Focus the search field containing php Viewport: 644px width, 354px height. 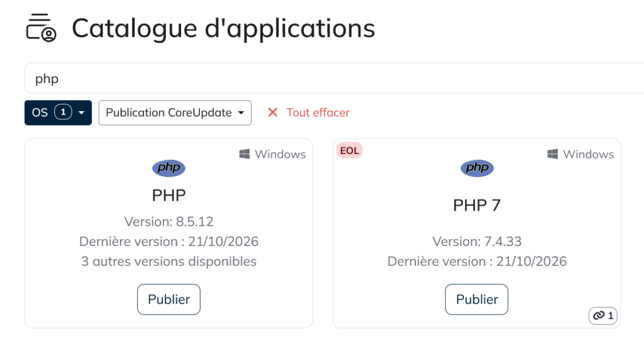(335, 78)
